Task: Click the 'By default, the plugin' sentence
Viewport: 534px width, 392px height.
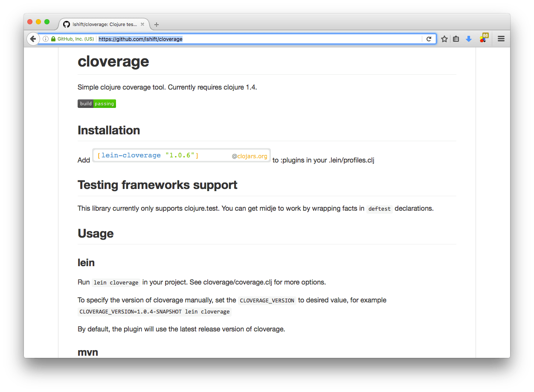Action: [x=181, y=329]
